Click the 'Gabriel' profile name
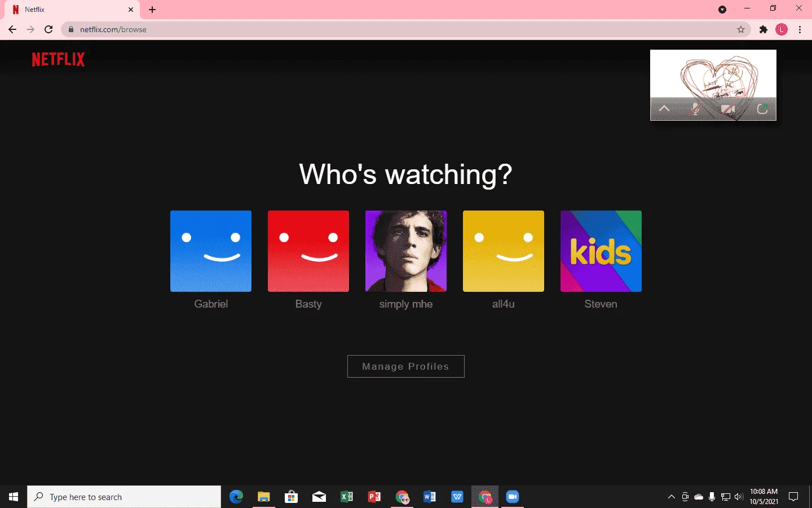 [x=211, y=304]
